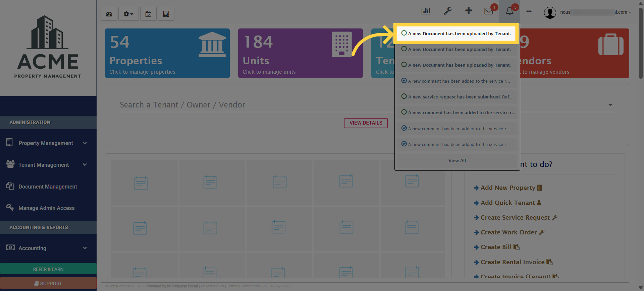Click the scrollbar down arrow
This screenshot has width=644, height=291.
coord(641,288)
